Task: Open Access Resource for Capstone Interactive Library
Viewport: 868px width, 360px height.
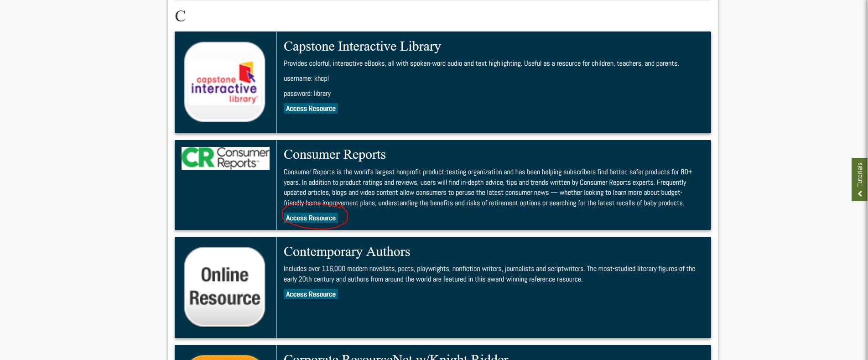Action: pos(311,109)
